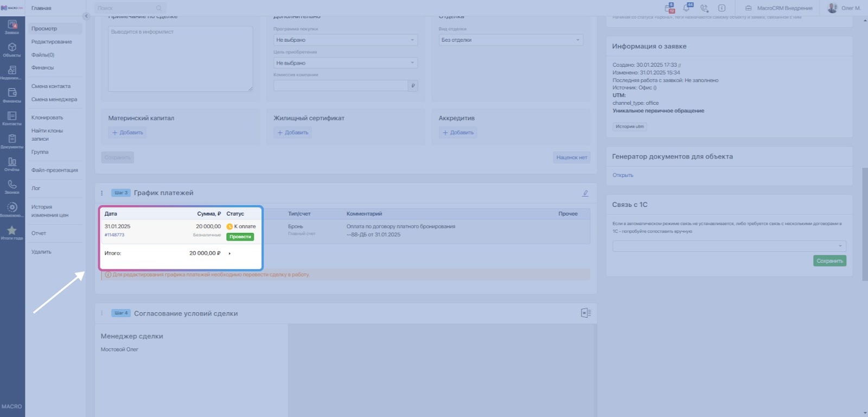Open the Заявки section in sidebar
868x417 pixels.
pos(12,26)
